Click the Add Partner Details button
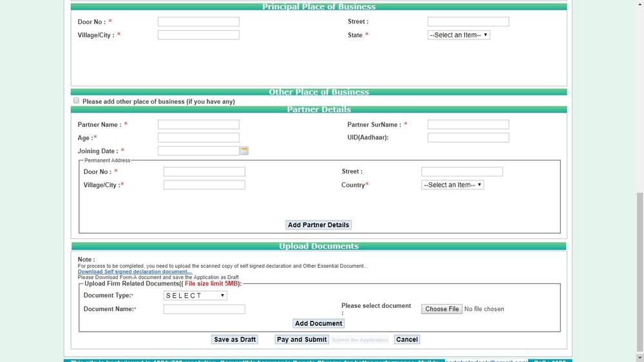Screen dimensions: 644x362 tap(318, 225)
